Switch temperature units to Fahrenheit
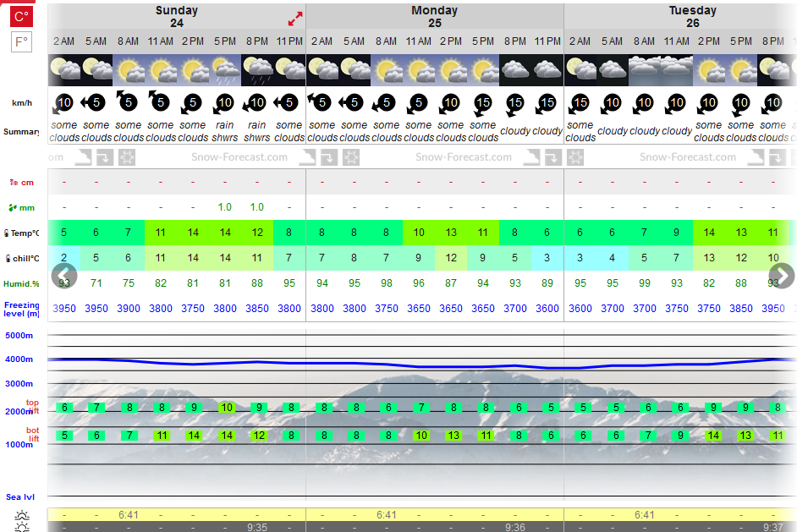The height and width of the screenshot is (532, 797). [x=21, y=41]
